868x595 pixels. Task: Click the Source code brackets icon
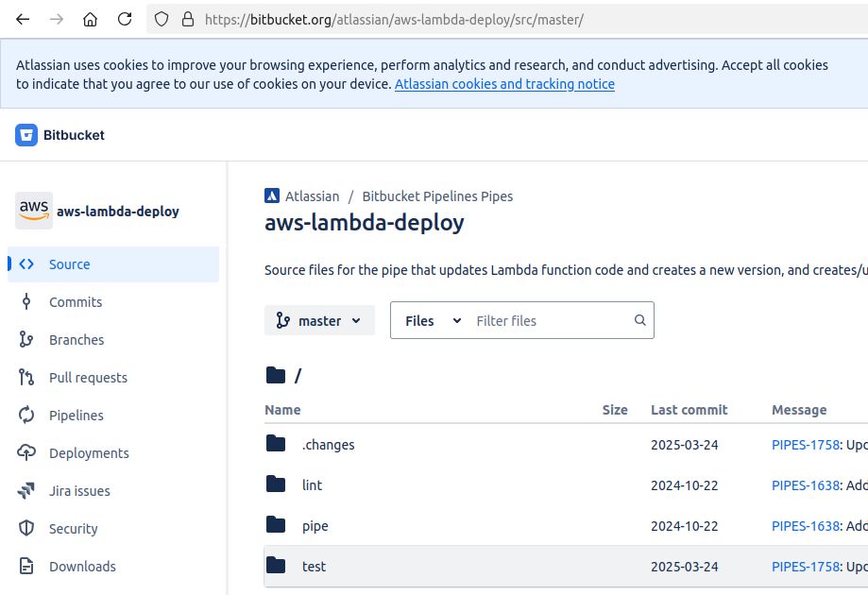[26, 264]
